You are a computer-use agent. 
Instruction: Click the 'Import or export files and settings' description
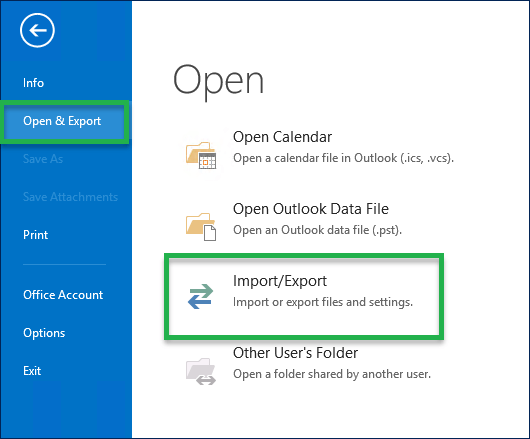tap(323, 302)
